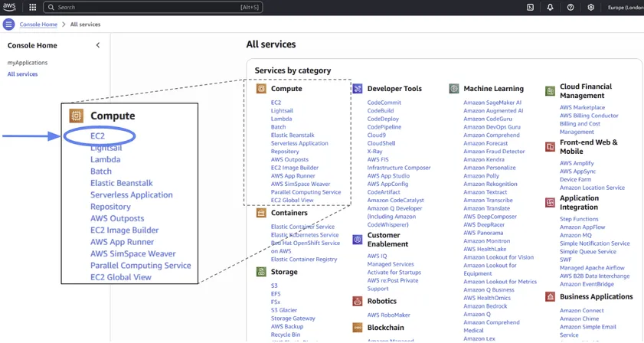Open the services grid menu icon

tap(32, 8)
